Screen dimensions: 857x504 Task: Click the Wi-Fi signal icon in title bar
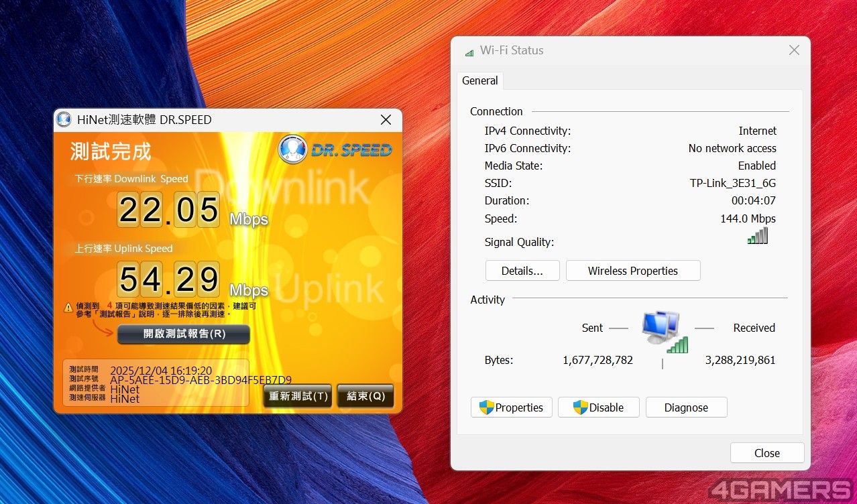(x=469, y=52)
